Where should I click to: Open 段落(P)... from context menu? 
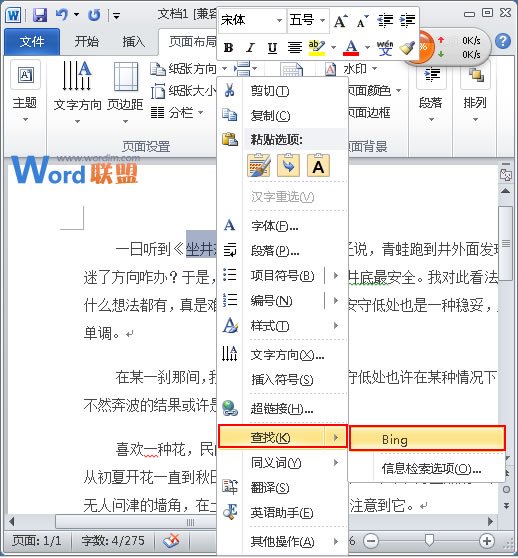pyautogui.click(x=283, y=251)
